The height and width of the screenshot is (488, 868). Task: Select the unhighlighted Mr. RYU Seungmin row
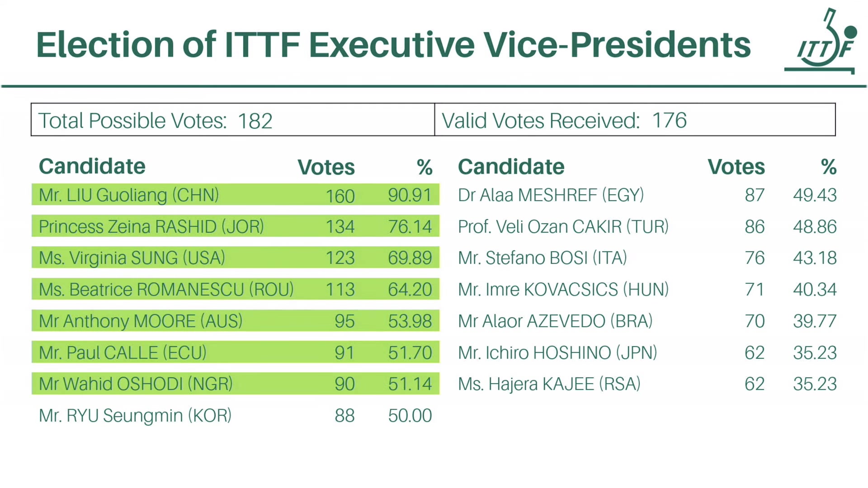[235, 415]
